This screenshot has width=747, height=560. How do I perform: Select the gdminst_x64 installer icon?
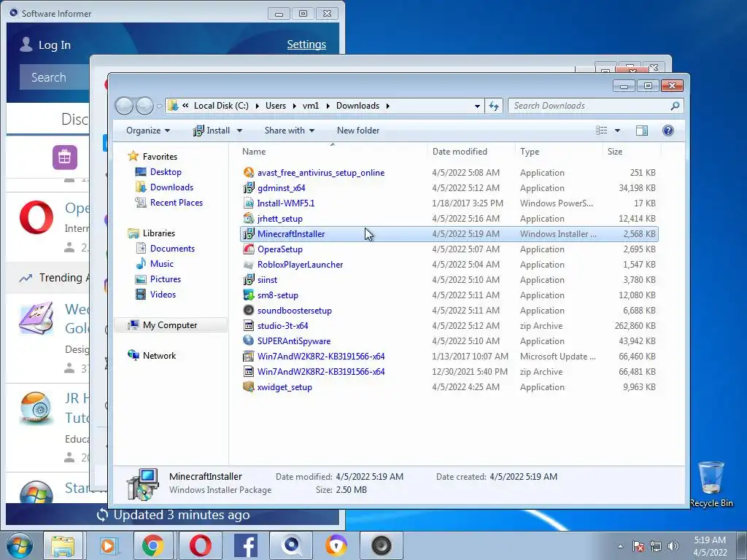pyautogui.click(x=248, y=187)
